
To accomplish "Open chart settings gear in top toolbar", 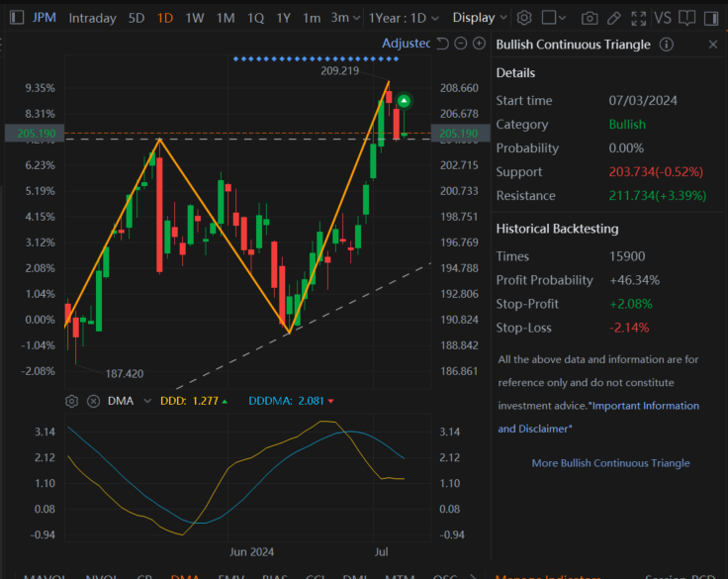I will [x=524, y=18].
